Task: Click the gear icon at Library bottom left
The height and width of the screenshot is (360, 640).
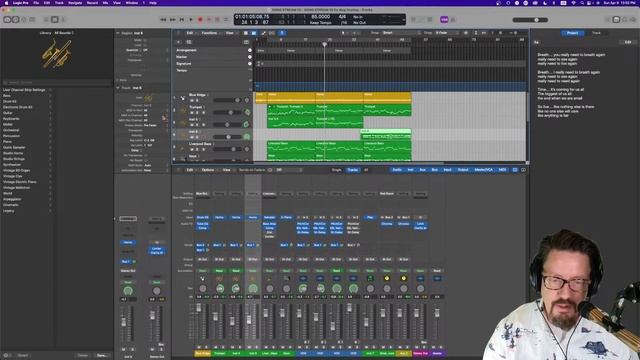Action: [6, 356]
